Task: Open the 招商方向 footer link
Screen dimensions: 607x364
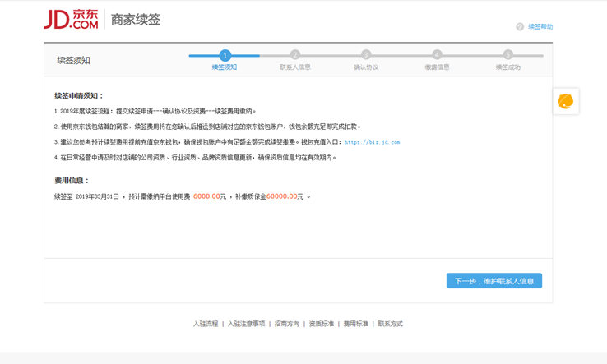Action: pyautogui.click(x=287, y=324)
